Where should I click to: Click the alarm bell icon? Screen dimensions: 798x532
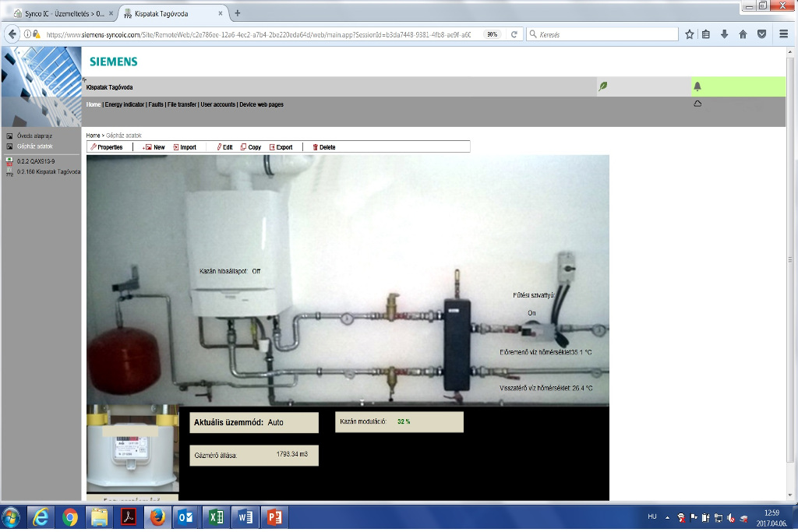697,86
